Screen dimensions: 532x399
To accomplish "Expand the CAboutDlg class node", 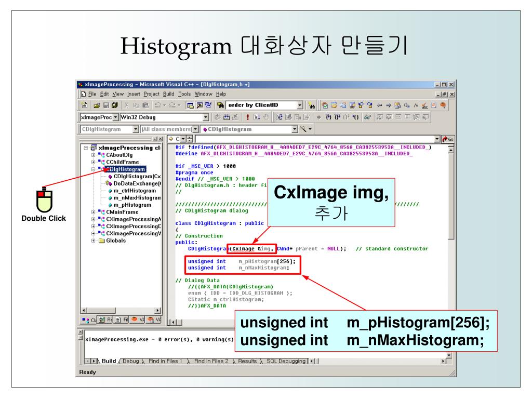I will (94, 155).
